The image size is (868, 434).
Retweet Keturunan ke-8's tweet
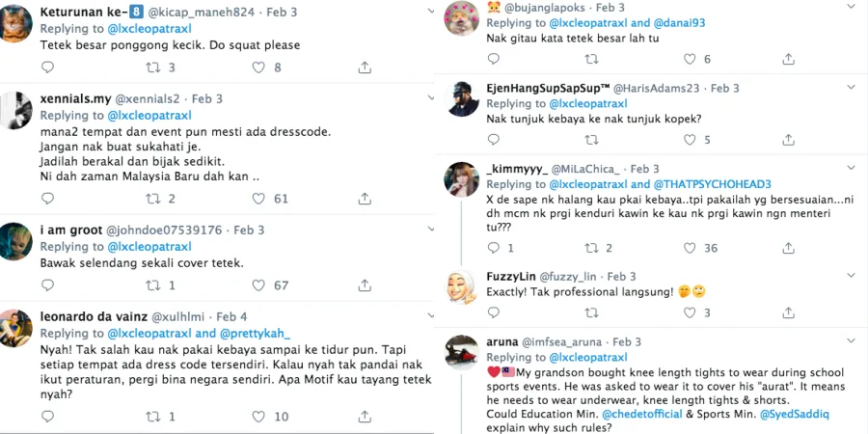tap(151, 68)
